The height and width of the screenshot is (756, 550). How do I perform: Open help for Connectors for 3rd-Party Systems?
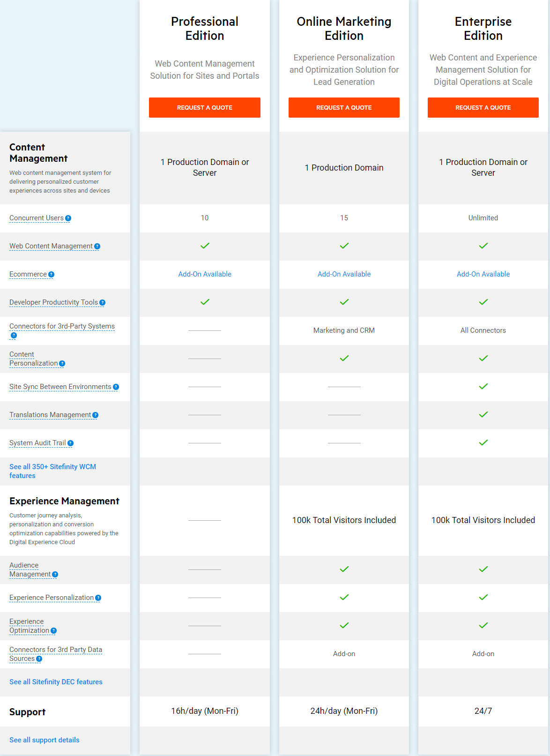click(14, 335)
